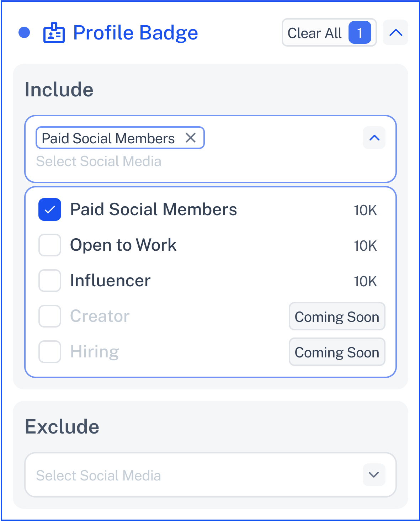This screenshot has width=420, height=521.
Task: Expand the Exclude dropdown arrow
Action: click(374, 474)
